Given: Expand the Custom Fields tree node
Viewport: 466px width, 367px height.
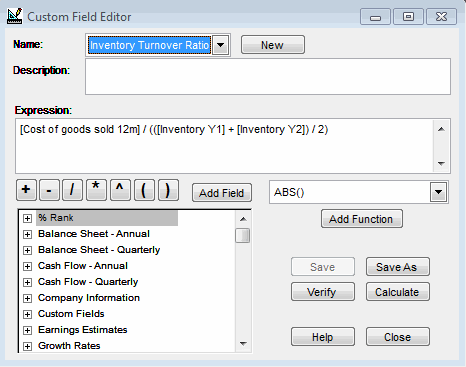Looking at the screenshot, I should [27, 314].
